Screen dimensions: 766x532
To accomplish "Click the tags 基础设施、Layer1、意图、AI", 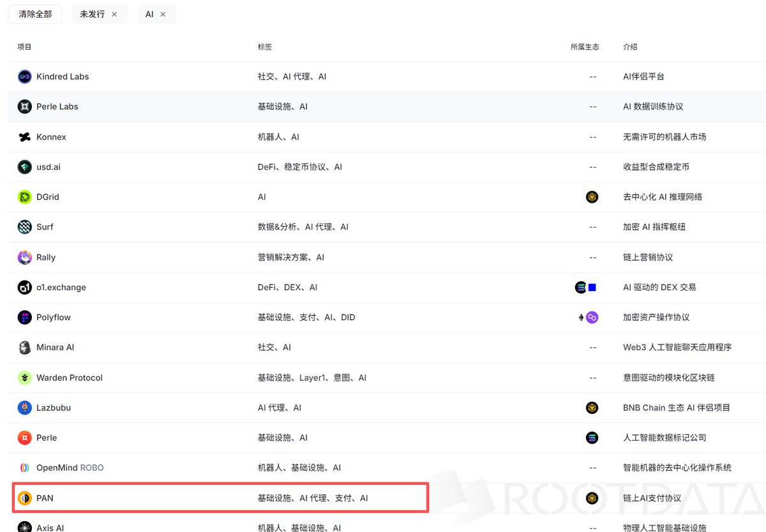I will pos(312,378).
